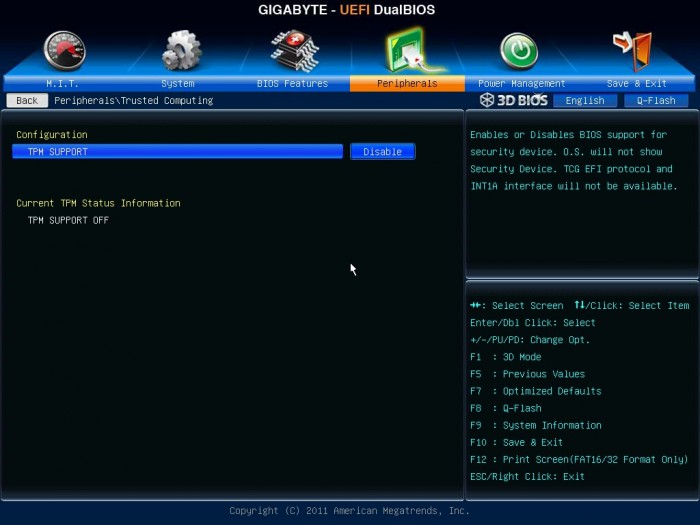Open the System tab
The image size is (700, 525).
point(178,83)
